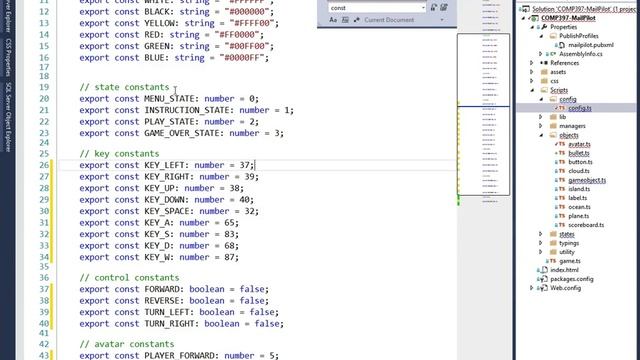Open the SQL Server Object Explorer side tab
This screenshot has height=360, width=640.
(8, 117)
